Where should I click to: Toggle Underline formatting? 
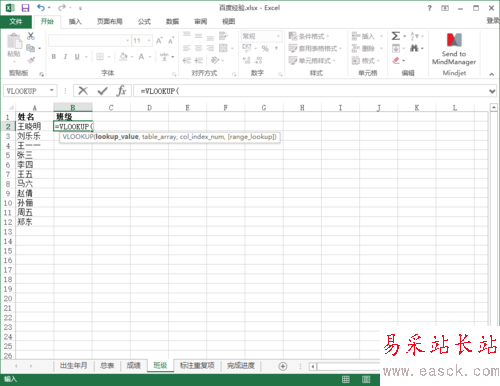coord(77,57)
